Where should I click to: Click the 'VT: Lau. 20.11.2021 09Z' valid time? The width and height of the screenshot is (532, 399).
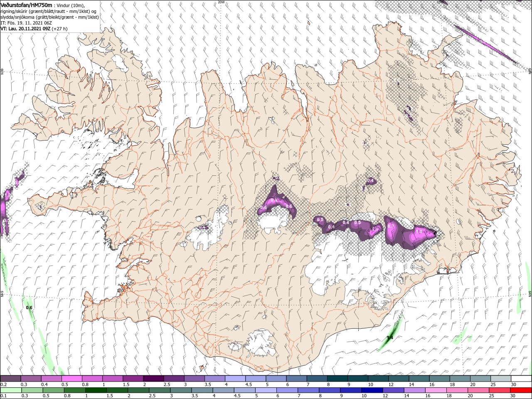click(25, 29)
